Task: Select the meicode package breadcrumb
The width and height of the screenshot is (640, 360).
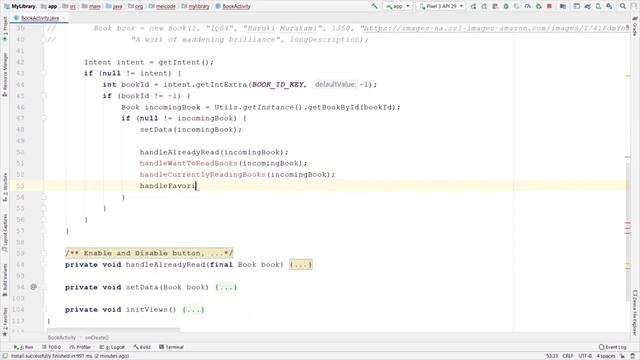Action: point(162,6)
